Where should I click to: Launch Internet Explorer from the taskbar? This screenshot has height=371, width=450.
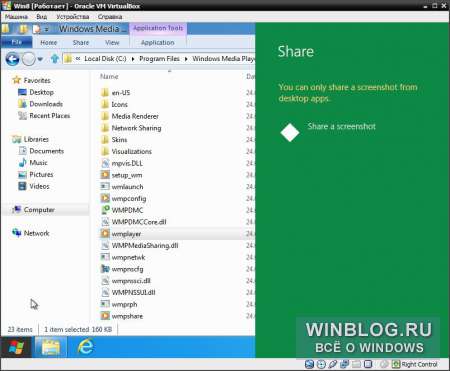pyautogui.click(x=86, y=347)
